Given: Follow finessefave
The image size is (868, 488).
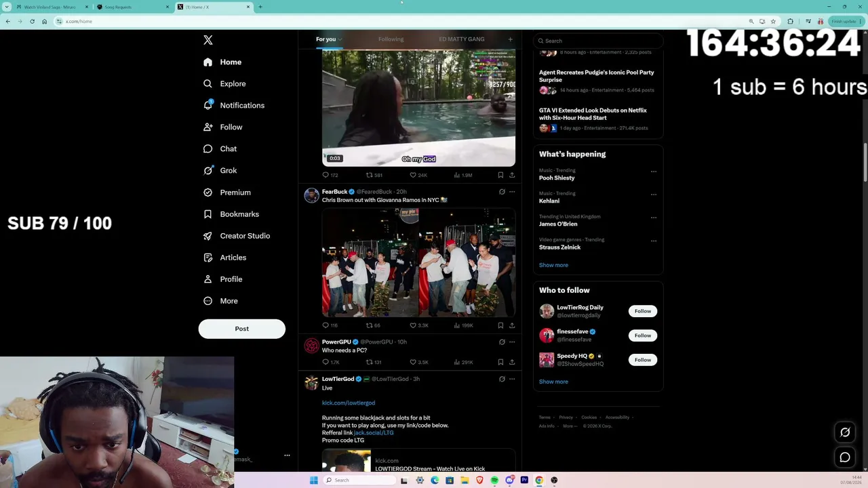Looking at the screenshot, I should 643,335.
